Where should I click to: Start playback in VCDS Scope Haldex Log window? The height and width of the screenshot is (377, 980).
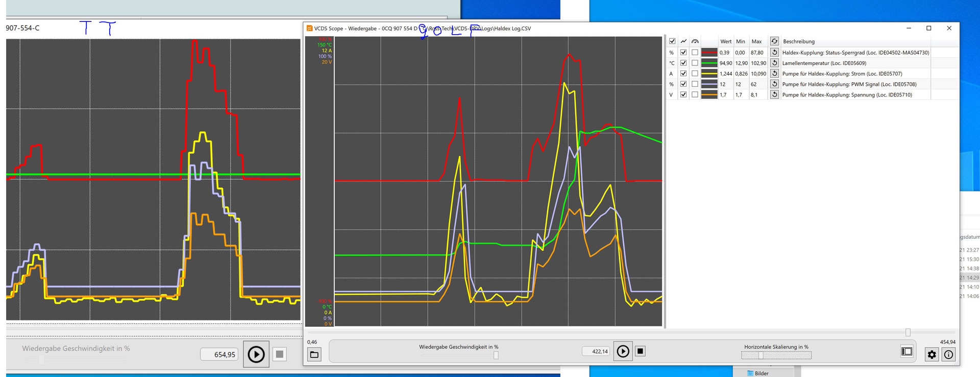click(623, 351)
